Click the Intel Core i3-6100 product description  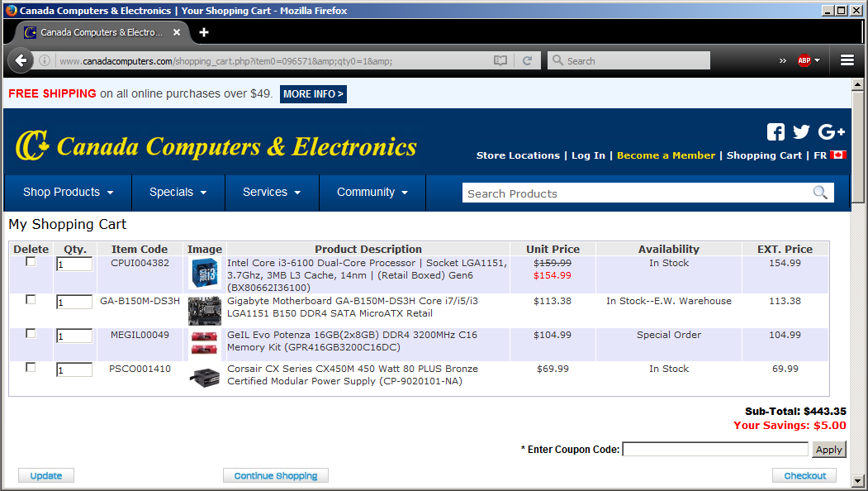[x=367, y=275]
